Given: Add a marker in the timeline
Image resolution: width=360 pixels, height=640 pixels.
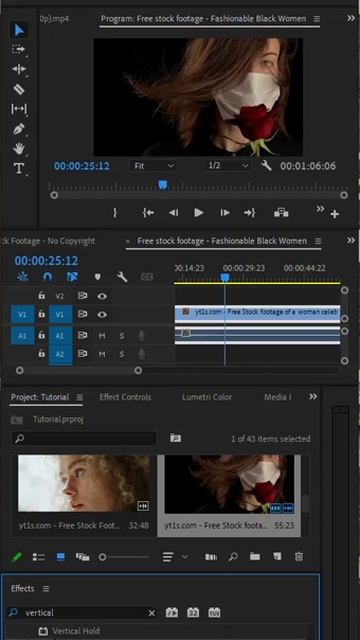Looking at the screenshot, I should tap(98, 277).
